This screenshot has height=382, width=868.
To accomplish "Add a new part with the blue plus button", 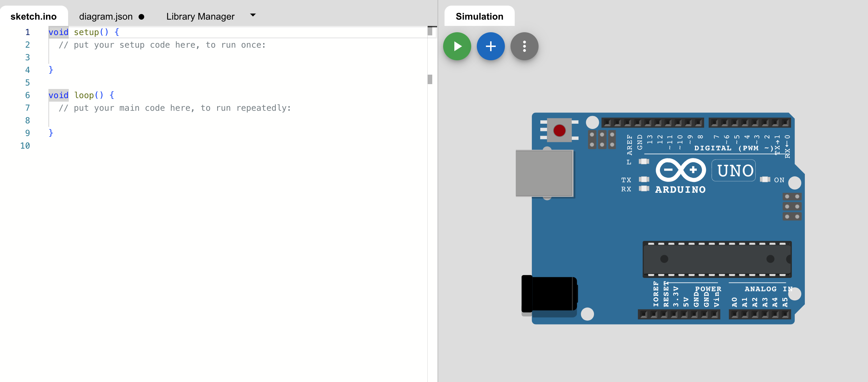I will [490, 46].
